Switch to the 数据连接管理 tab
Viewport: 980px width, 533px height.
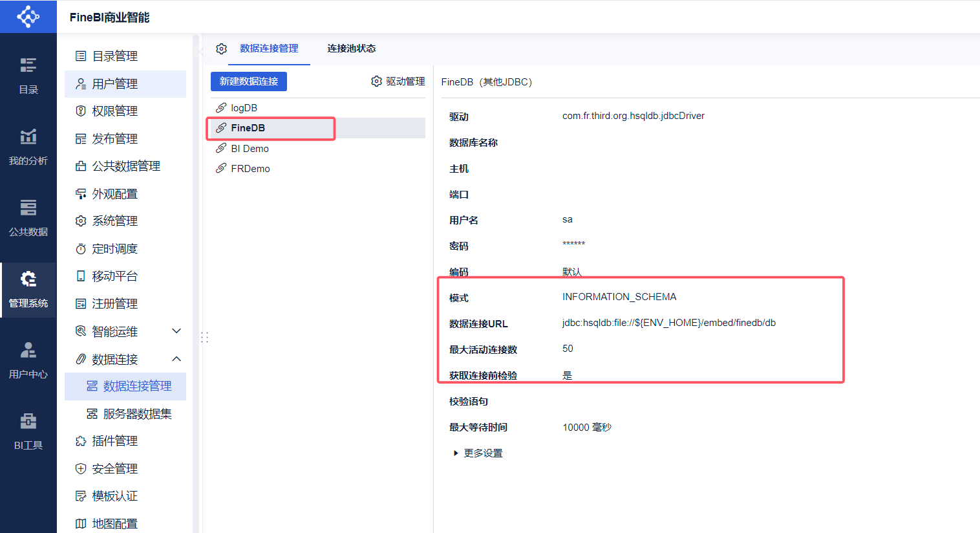point(269,49)
